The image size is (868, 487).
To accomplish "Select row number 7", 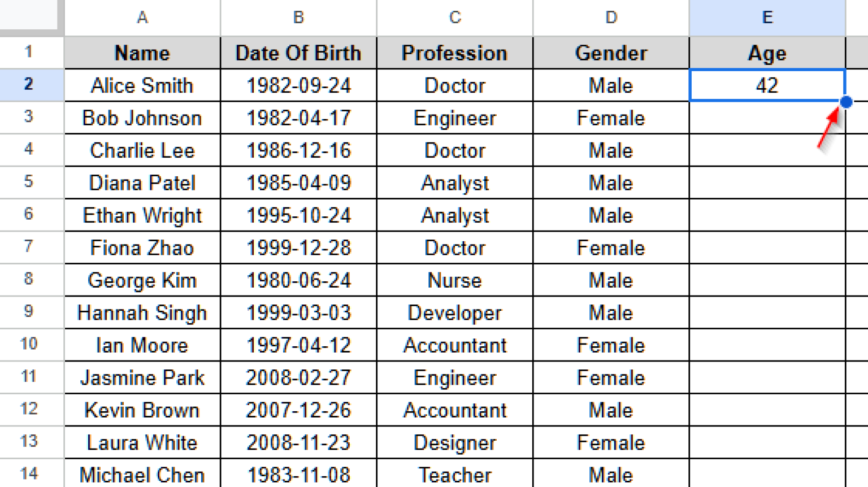I will click(x=31, y=247).
